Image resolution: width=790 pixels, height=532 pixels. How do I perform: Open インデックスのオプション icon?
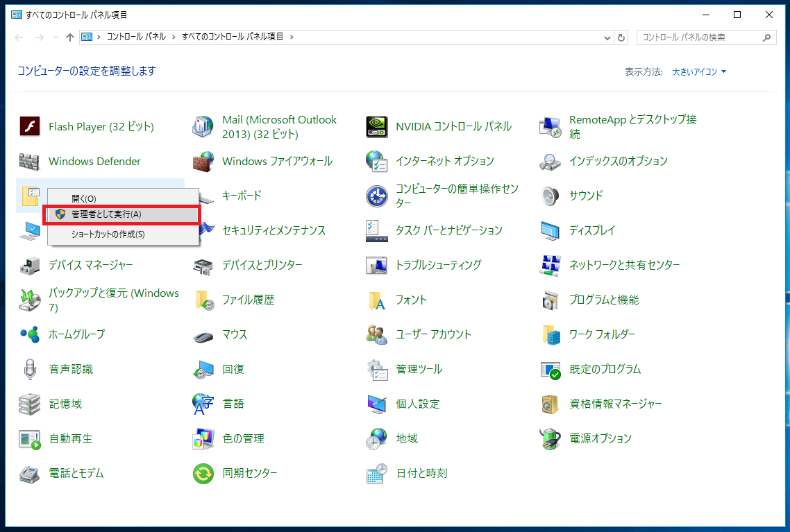(551, 161)
